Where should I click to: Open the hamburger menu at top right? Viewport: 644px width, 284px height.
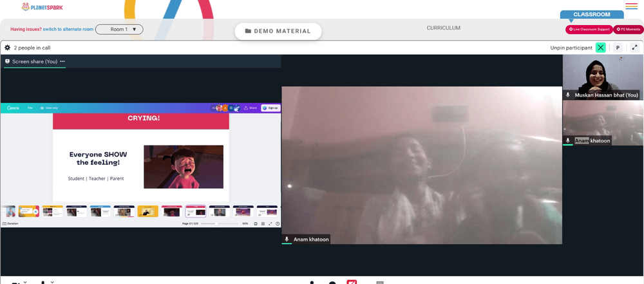631,6
